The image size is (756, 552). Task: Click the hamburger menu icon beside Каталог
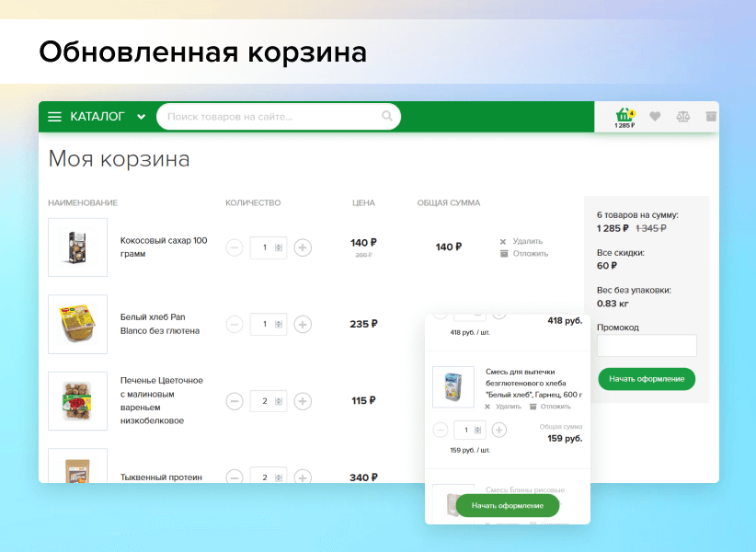pyautogui.click(x=54, y=117)
